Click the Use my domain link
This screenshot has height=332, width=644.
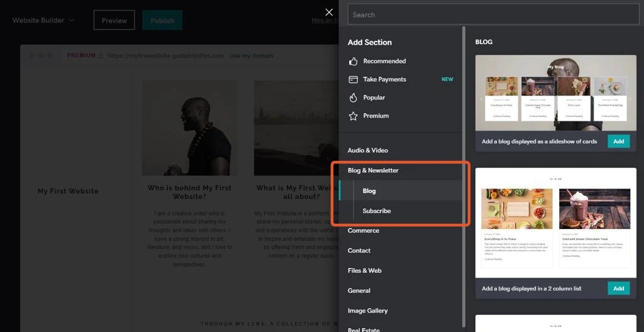click(x=252, y=55)
